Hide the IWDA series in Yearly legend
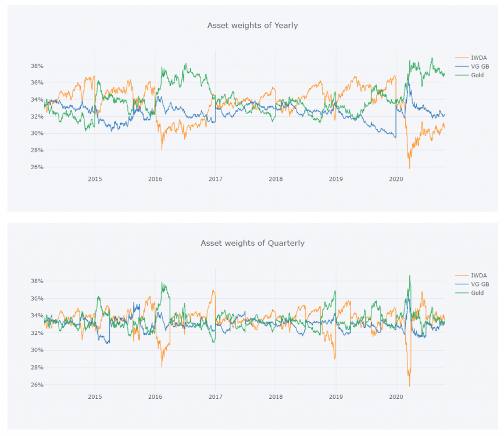 [x=479, y=58]
